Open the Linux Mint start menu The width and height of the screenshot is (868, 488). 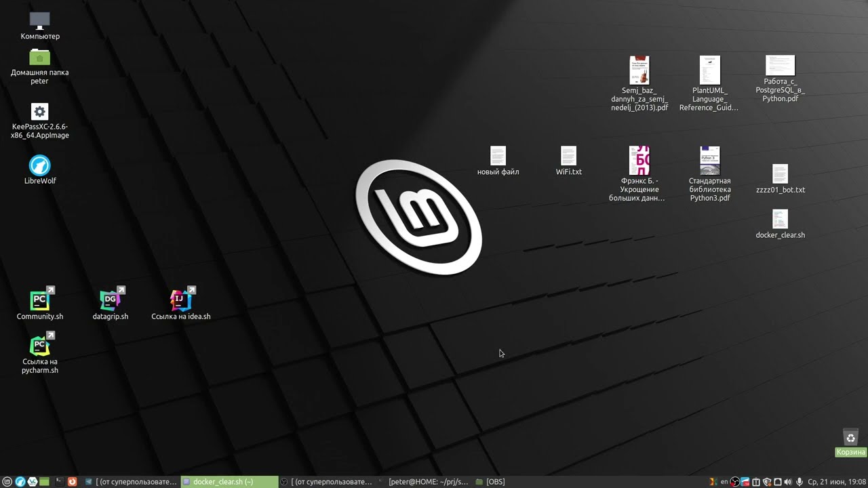[7, 481]
